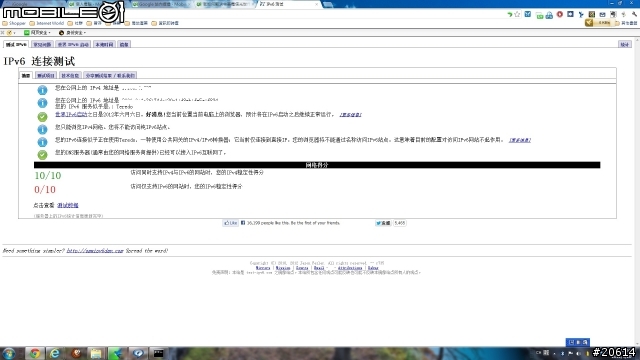Open the command prompt taskbar icon

[158, 353]
